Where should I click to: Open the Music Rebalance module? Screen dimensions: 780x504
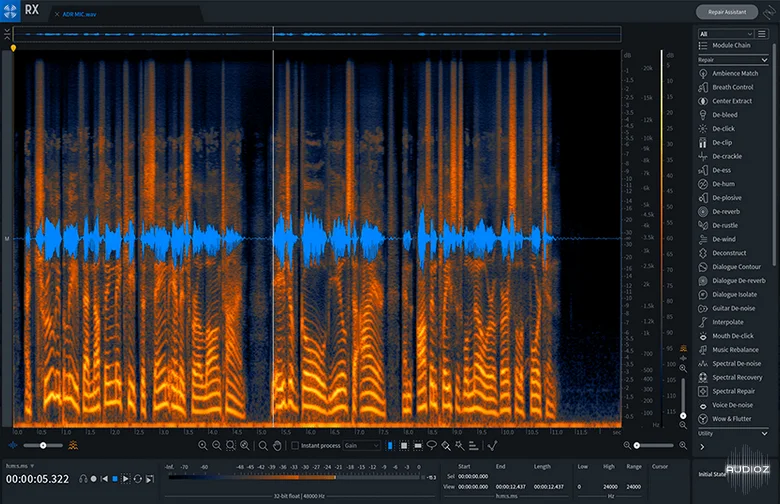tap(729, 350)
